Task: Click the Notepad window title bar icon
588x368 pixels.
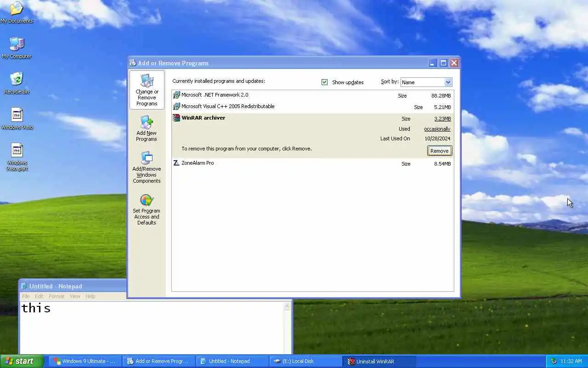Action: click(24, 286)
